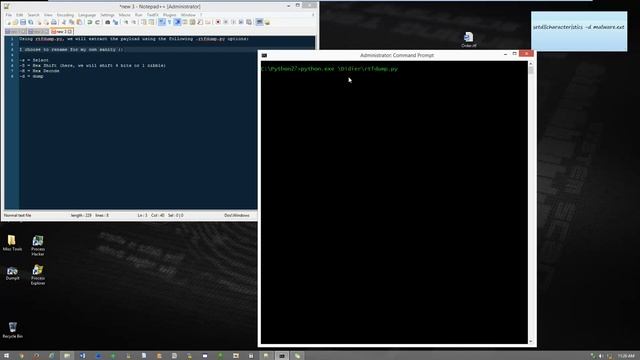This screenshot has width=640, height=360.
Task: Click the '-S = Hex Shift' line in editor
Action: point(93,65)
